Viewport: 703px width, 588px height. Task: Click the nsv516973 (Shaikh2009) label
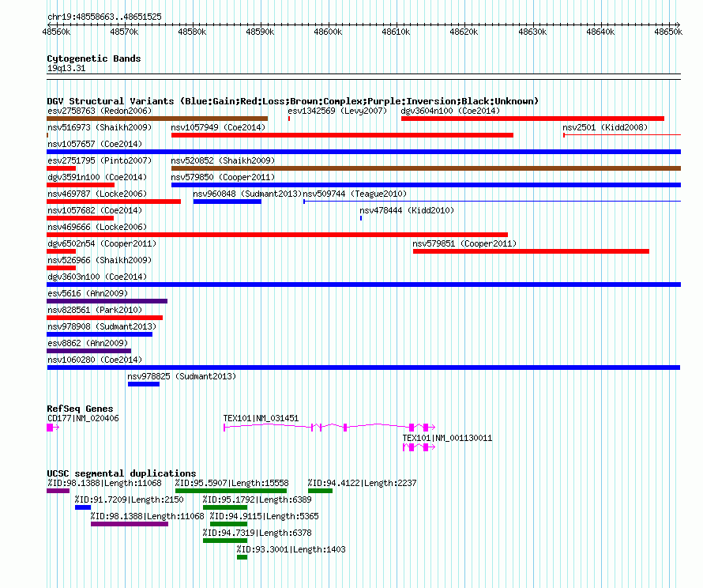pyautogui.click(x=100, y=127)
